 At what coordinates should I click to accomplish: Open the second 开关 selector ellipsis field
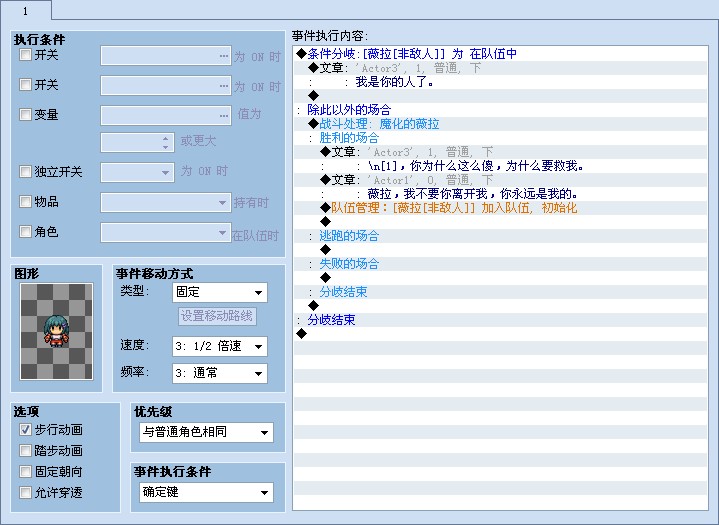(166, 85)
